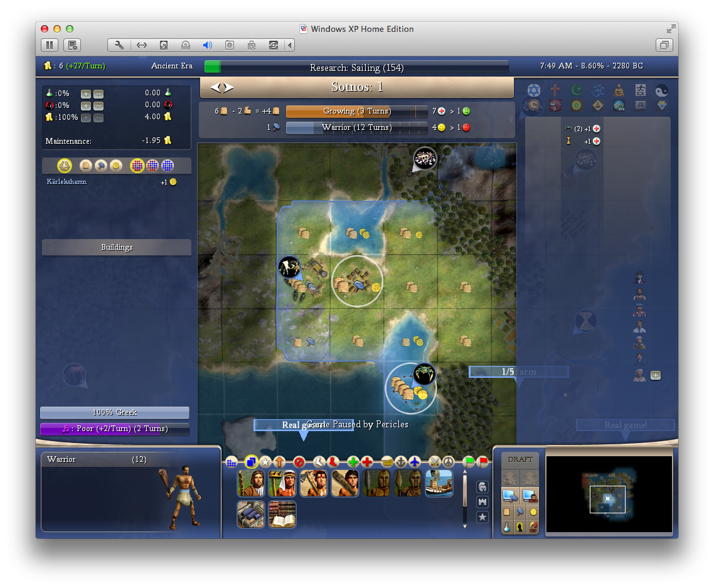Filter build list by star wonders icon
This screenshot has width=714, height=588.
coord(482,517)
